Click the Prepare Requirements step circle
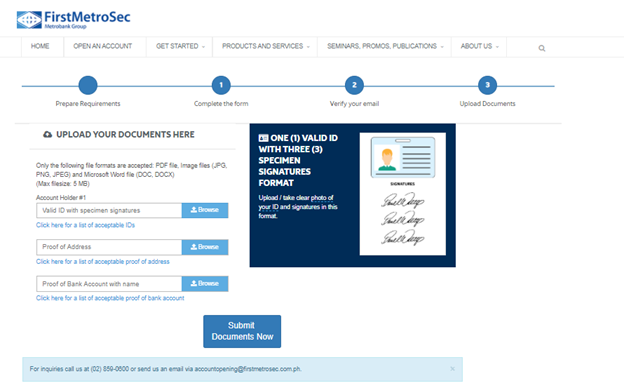 coord(88,85)
